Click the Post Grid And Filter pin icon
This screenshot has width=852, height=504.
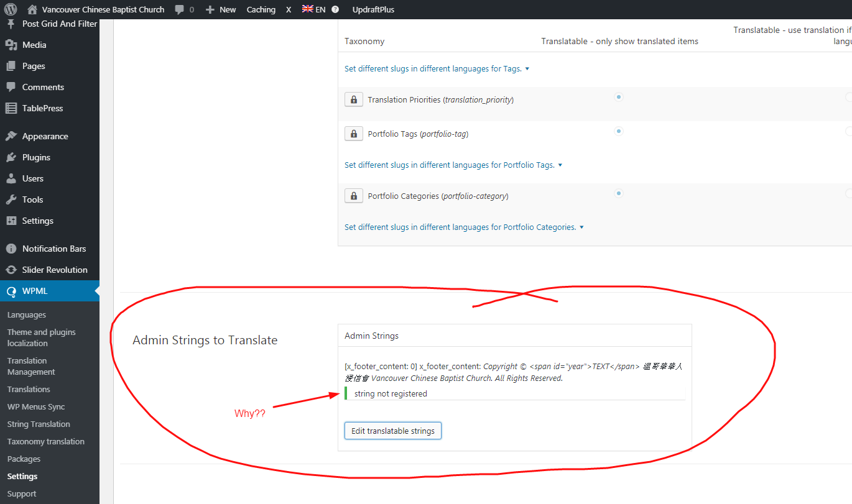tap(11, 24)
